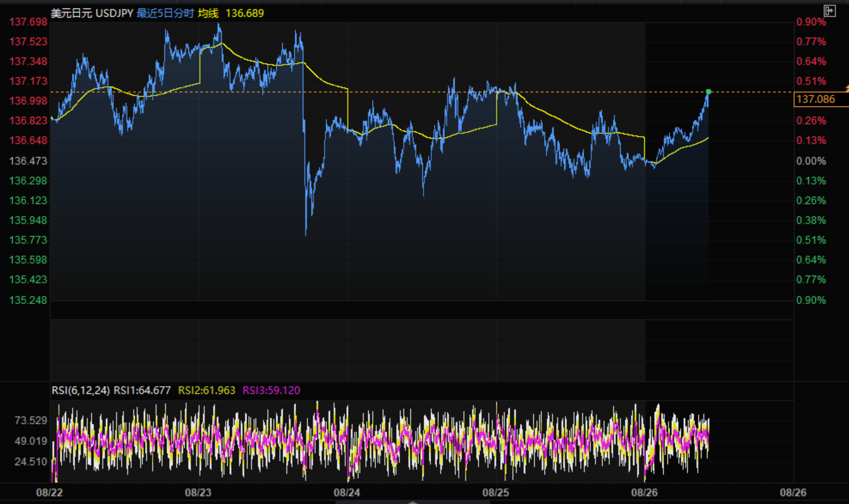
Task: Select the RSI2:61.963 legend value
Action: click(207, 391)
